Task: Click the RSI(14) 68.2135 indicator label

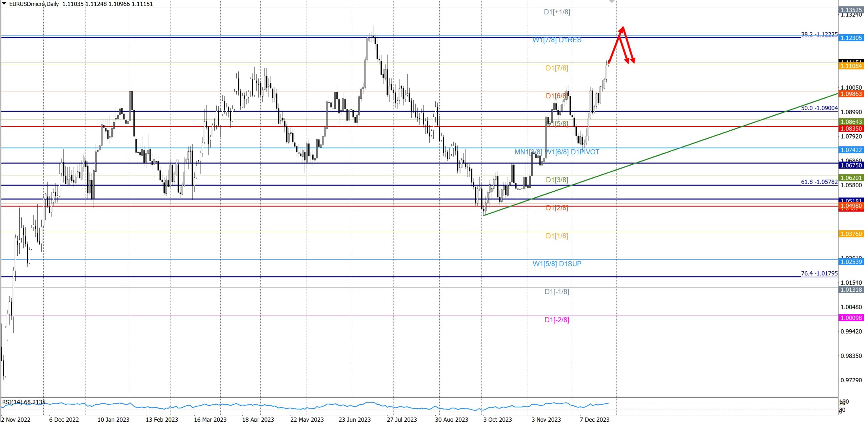Action: click(24, 402)
